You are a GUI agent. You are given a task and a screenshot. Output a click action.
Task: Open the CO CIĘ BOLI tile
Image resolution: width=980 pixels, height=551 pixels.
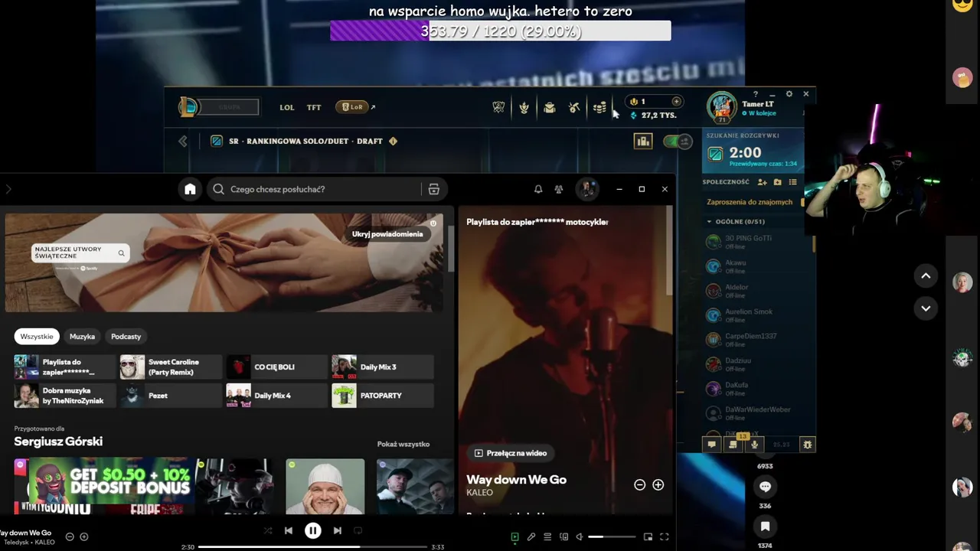[x=277, y=367]
